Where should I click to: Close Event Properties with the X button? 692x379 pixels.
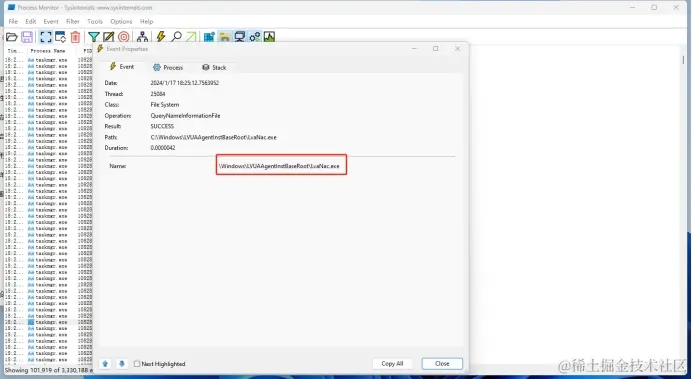coord(457,49)
